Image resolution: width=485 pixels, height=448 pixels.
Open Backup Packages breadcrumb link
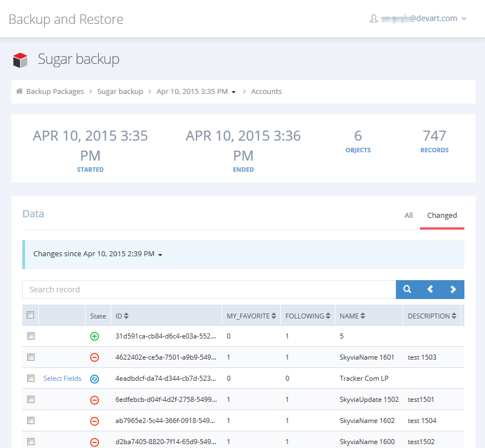(55, 92)
